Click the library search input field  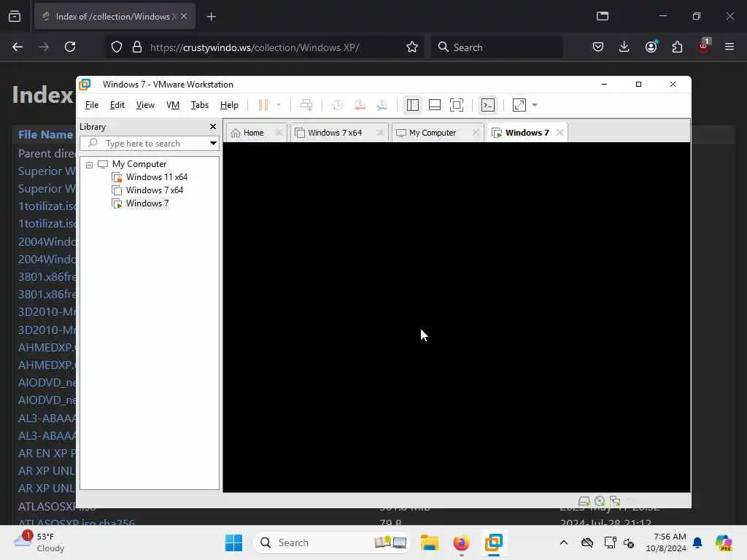(x=145, y=144)
